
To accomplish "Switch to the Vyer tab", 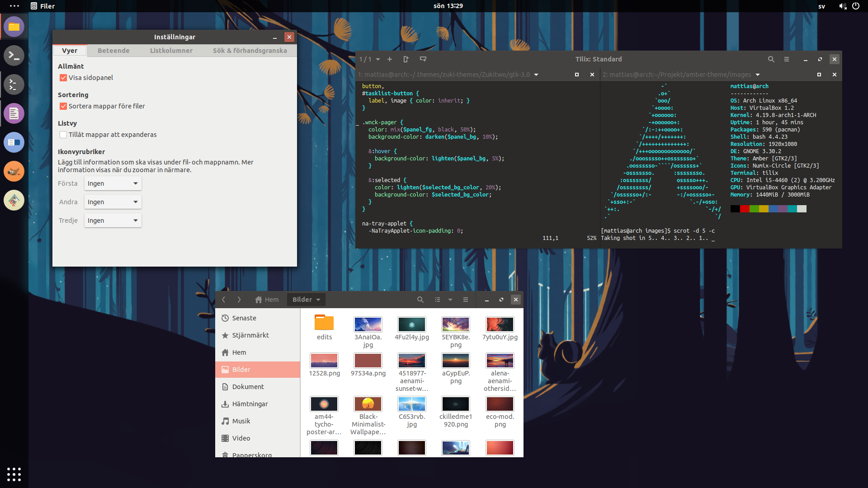I will pyautogui.click(x=70, y=51).
